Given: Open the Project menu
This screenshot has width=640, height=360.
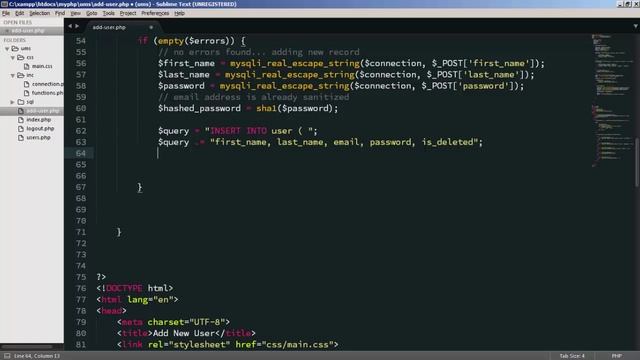Looking at the screenshot, I should (128, 13).
